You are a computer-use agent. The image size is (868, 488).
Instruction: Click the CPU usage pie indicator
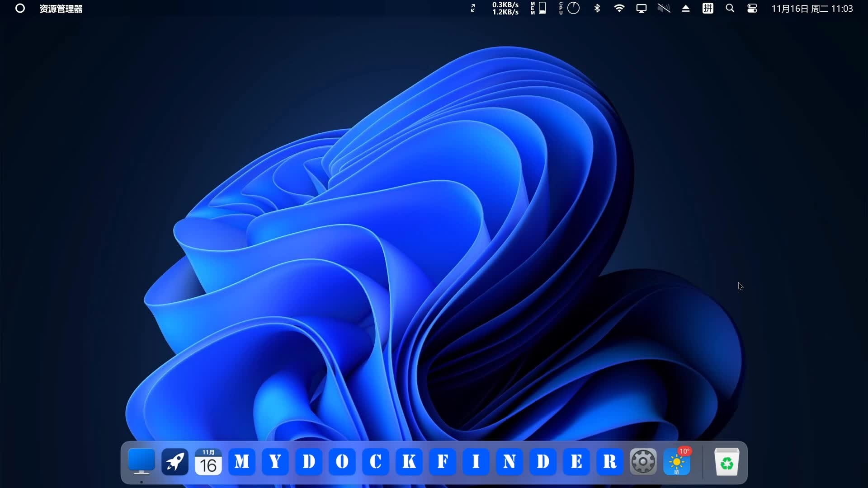tap(572, 8)
